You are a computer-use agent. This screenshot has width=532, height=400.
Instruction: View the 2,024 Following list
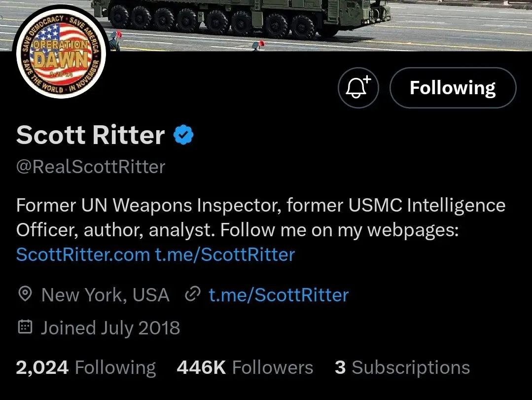pos(86,367)
